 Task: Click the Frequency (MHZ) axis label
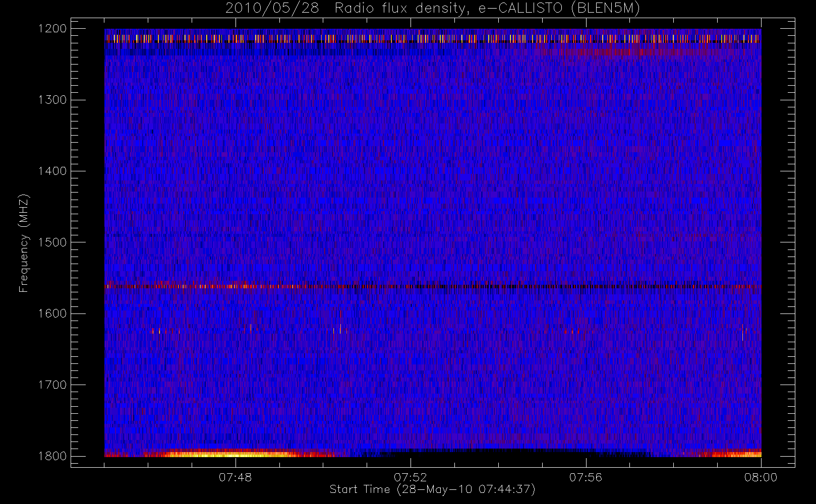tap(24, 243)
